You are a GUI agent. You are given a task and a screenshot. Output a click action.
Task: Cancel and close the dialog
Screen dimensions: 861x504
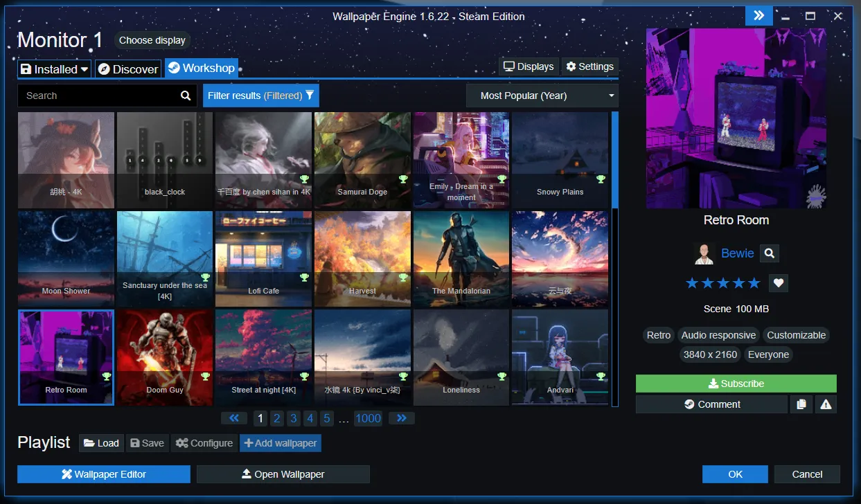[807, 474]
